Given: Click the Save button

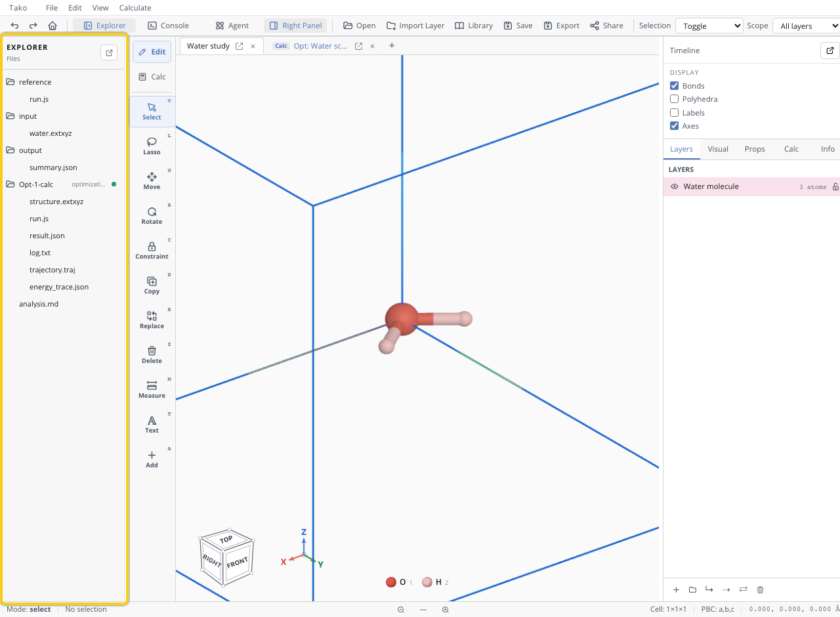Looking at the screenshot, I should [x=518, y=26].
